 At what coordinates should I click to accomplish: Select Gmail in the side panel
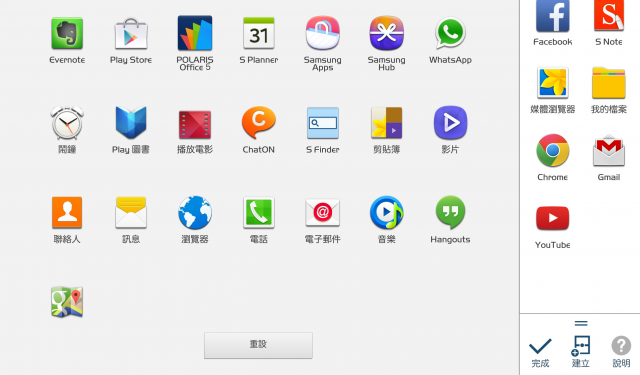[609, 151]
